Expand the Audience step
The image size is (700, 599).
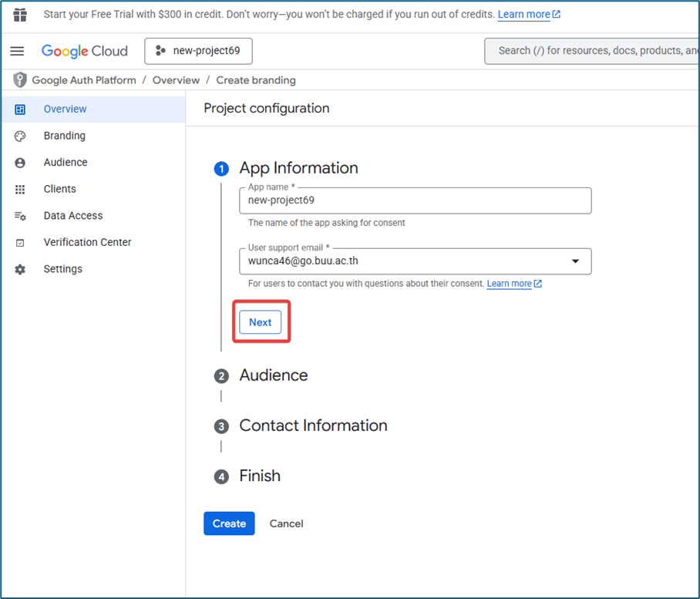coord(273,375)
